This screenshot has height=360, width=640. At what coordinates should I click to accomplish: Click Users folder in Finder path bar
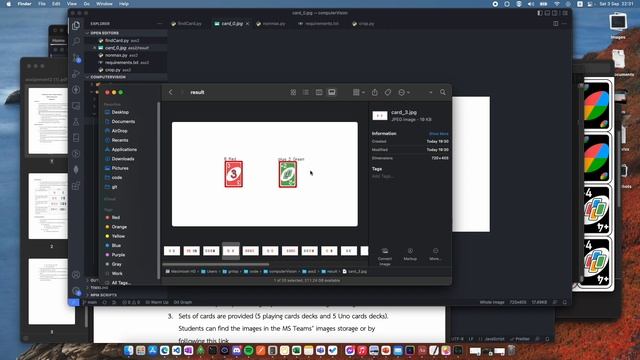209,271
